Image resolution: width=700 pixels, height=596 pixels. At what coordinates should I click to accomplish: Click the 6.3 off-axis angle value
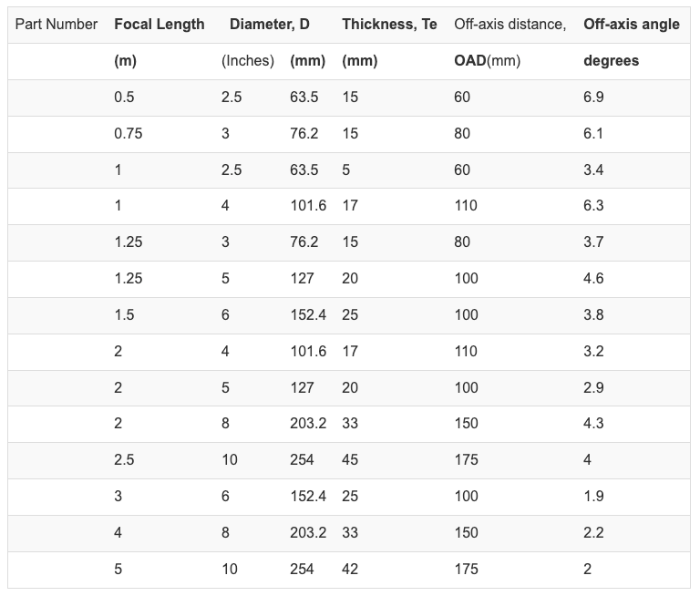tap(593, 206)
